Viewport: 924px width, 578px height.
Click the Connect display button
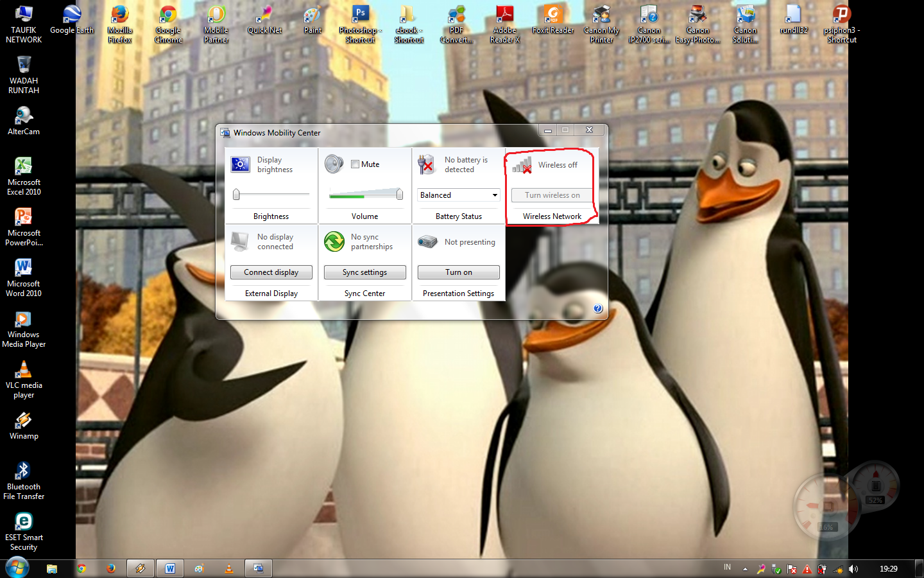(x=271, y=272)
